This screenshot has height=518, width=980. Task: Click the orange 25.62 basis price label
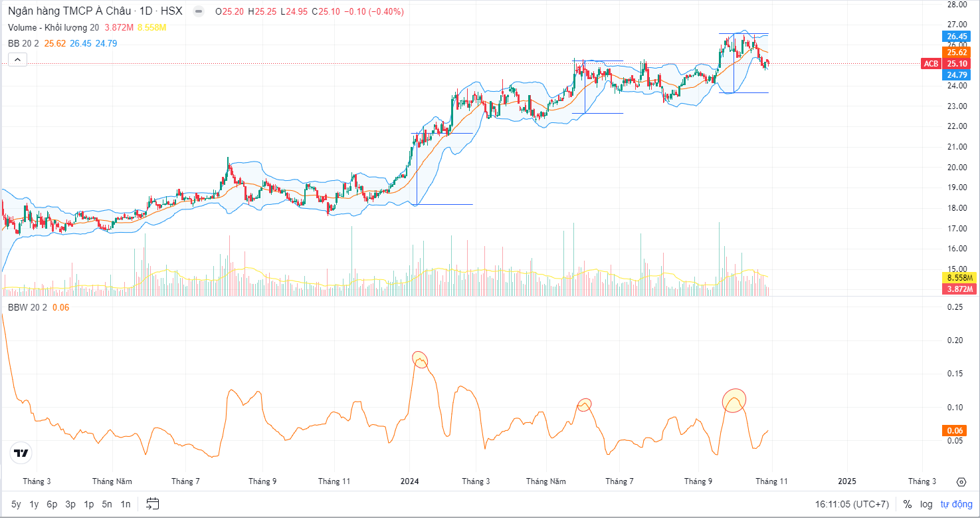[x=957, y=52]
